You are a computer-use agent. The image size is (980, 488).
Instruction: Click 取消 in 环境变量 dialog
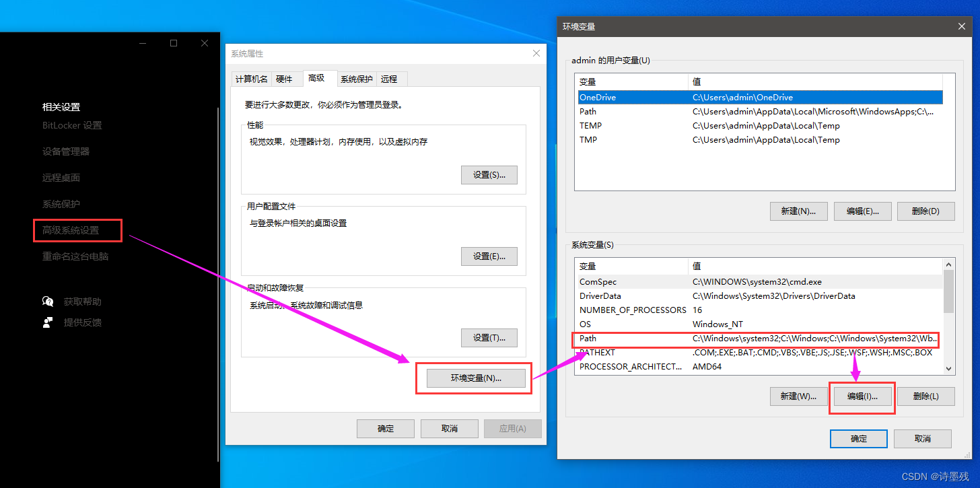pyautogui.click(x=923, y=439)
